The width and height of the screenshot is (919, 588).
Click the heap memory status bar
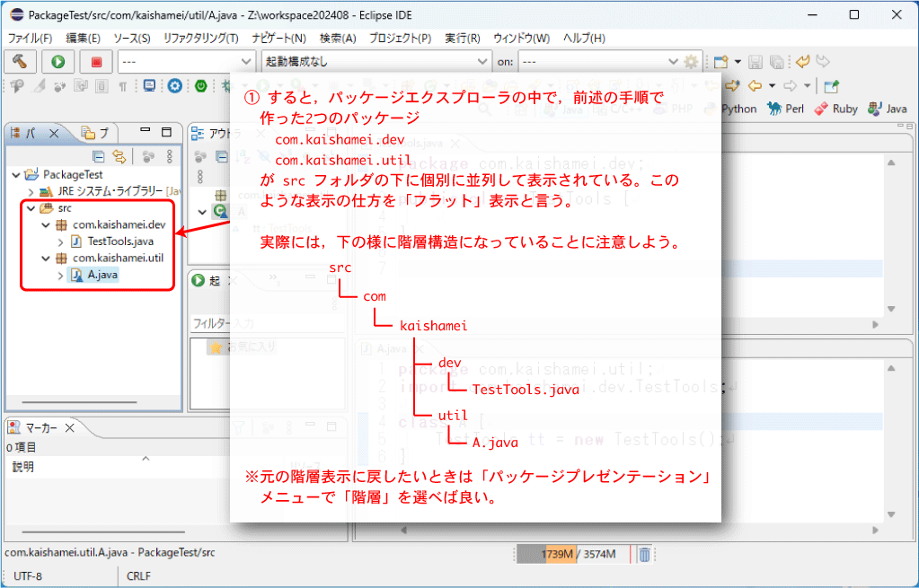click(x=574, y=554)
